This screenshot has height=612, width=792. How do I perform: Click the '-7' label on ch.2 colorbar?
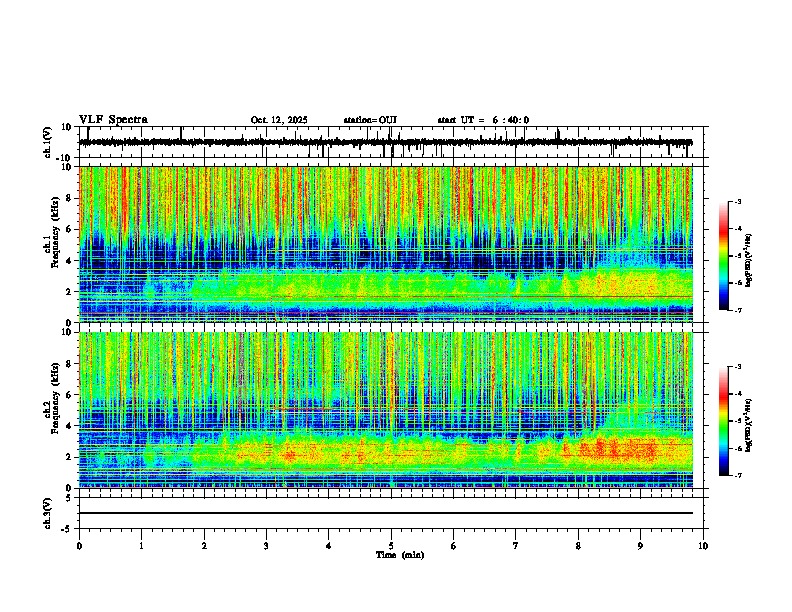pos(737,475)
